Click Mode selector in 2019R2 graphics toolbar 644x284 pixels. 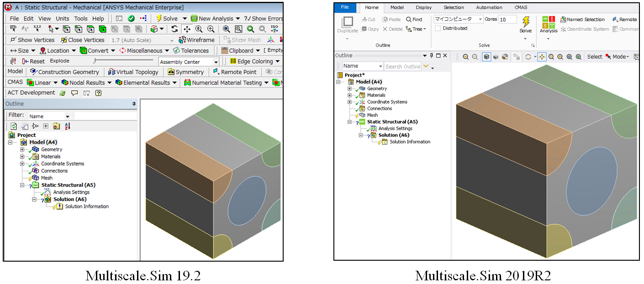pyautogui.click(x=617, y=57)
